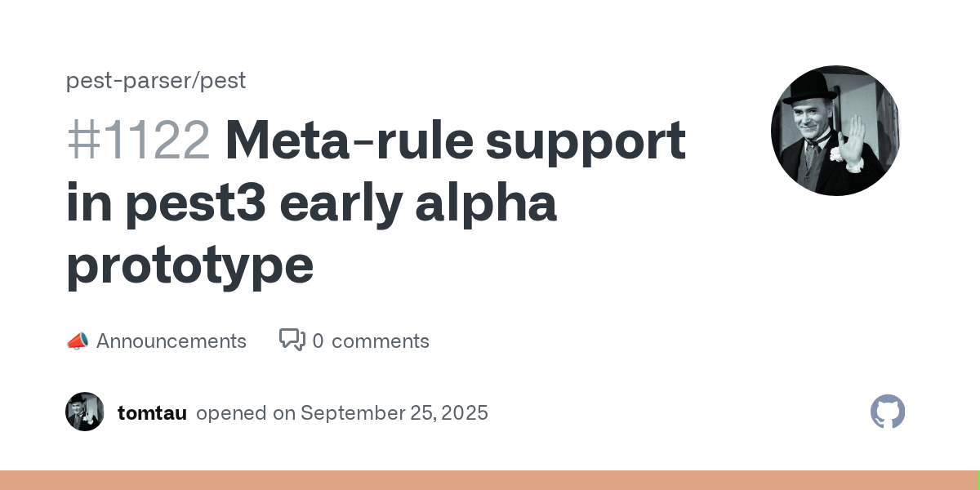Click the GitHub Octocat logo
980x490 pixels.
click(888, 412)
